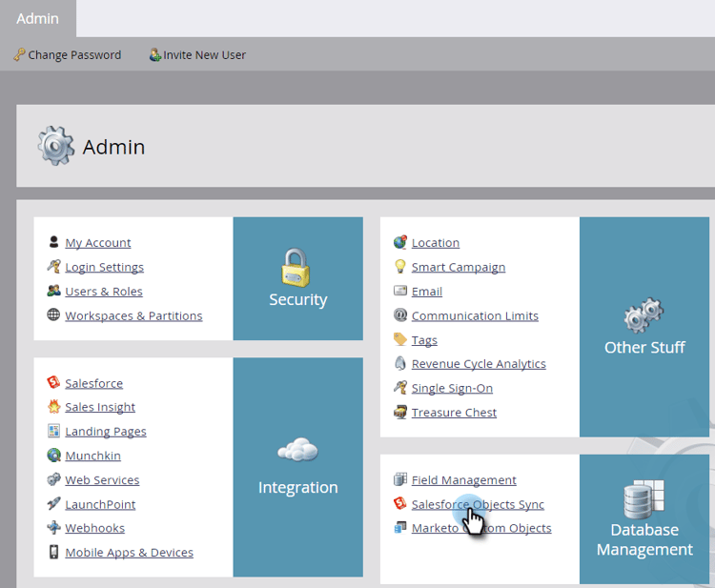Open Workspaces & Partitions link
The height and width of the screenshot is (588, 715).
click(x=133, y=315)
